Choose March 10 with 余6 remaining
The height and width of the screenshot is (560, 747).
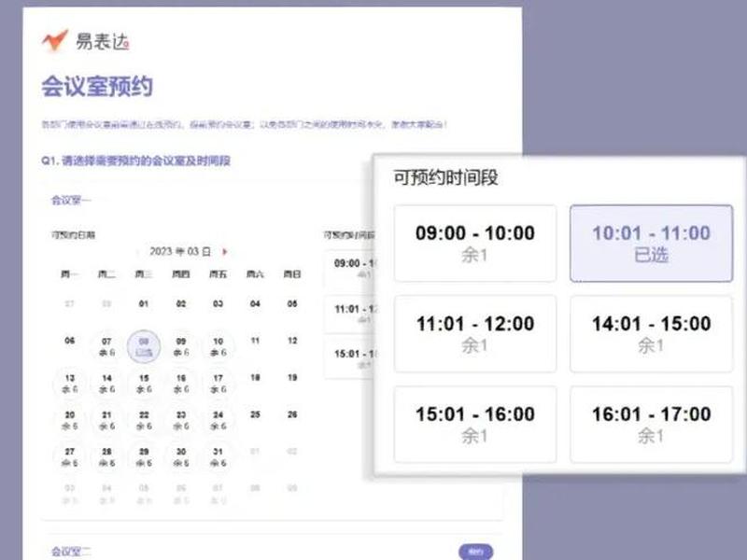[218, 346]
